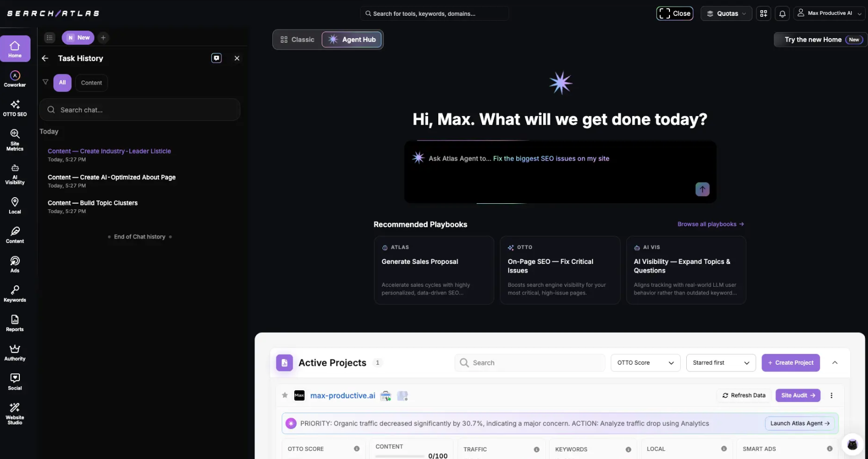Click the filter funnel icon
868x459 pixels.
[45, 82]
